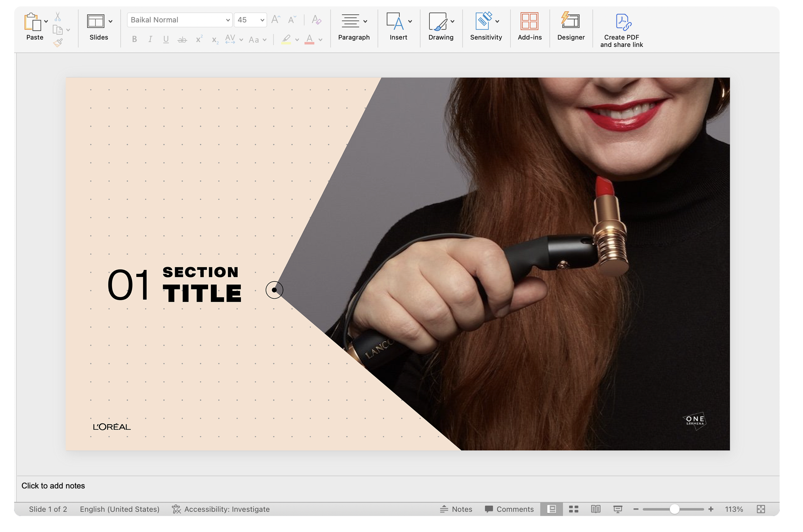Click the Paste clipboard icon
The width and height of the screenshot is (803, 532).
[32, 22]
